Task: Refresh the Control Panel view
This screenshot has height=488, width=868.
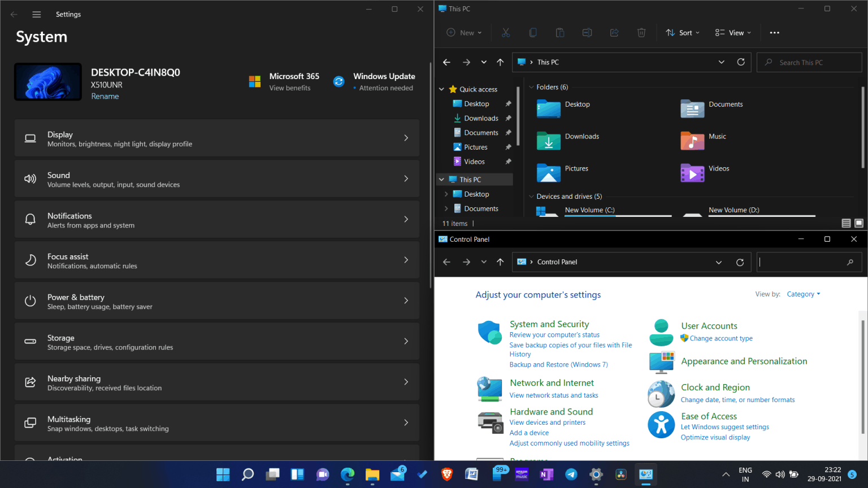Action: tap(740, 262)
